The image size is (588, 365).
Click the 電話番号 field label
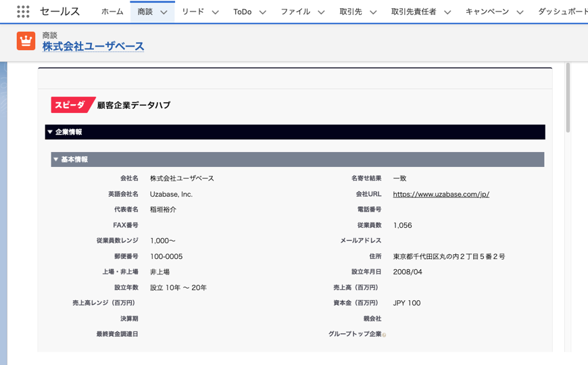coord(370,210)
